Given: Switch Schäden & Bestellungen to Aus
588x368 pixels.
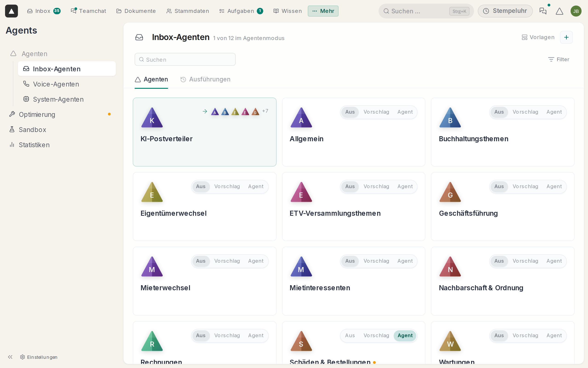Looking at the screenshot, I should click(350, 335).
